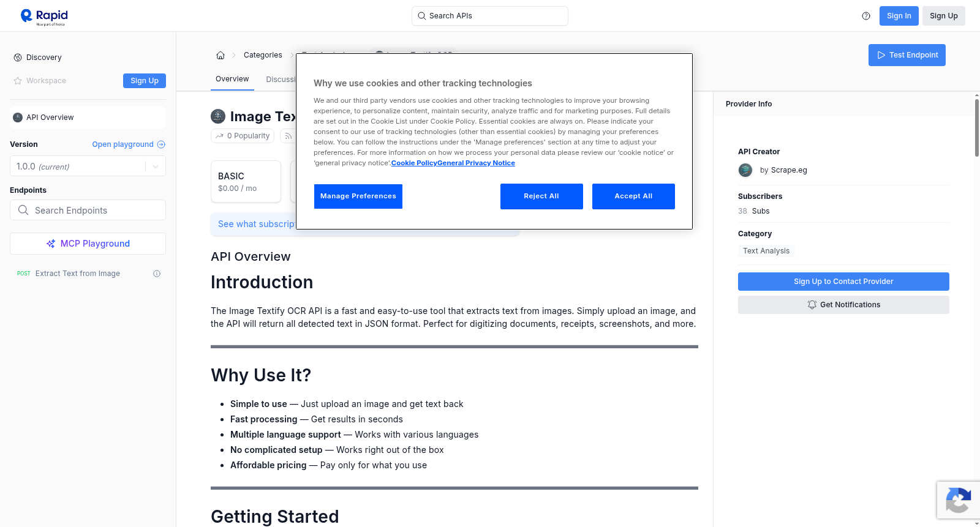The height and width of the screenshot is (527, 980).
Task: Click the Scrape.eg creator avatar
Action: click(x=745, y=170)
